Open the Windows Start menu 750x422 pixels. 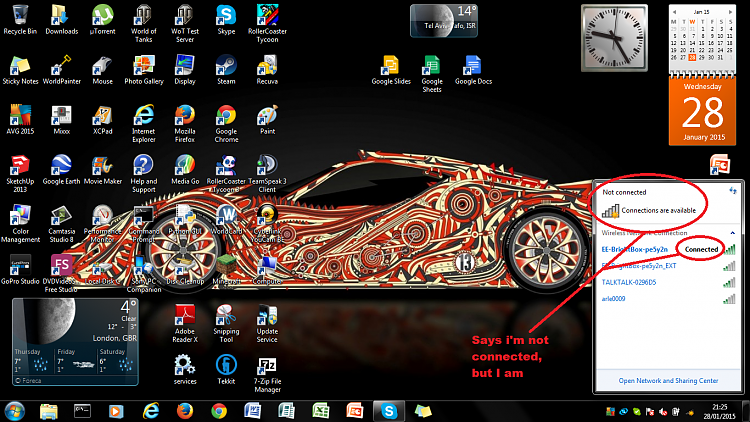[14, 411]
